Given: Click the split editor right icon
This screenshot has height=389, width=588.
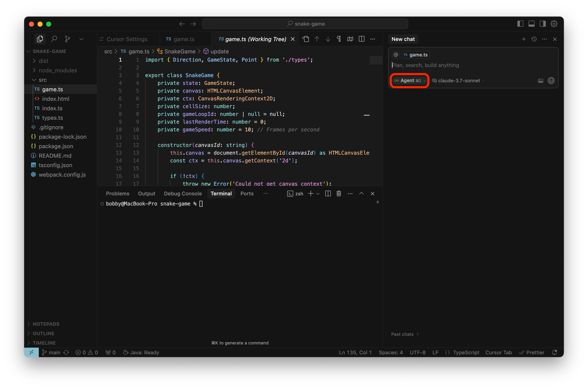Looking at the screenshot, I should click(362, 39).
